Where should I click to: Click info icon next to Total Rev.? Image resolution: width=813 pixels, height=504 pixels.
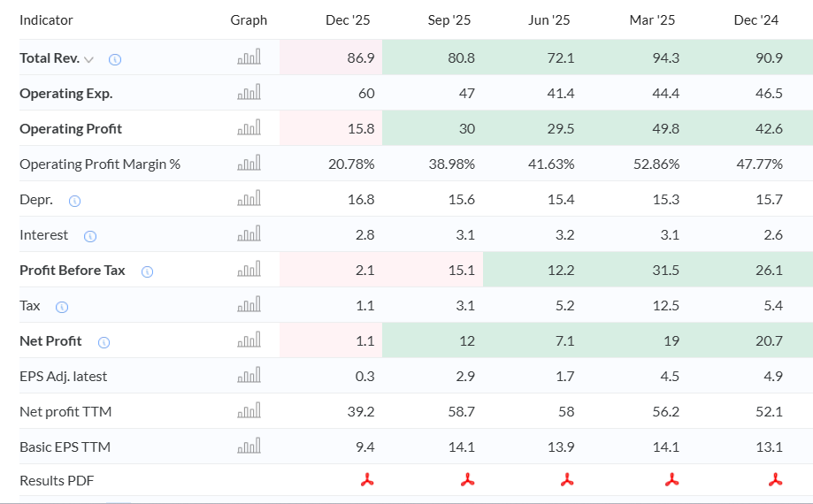pos(115,59)
